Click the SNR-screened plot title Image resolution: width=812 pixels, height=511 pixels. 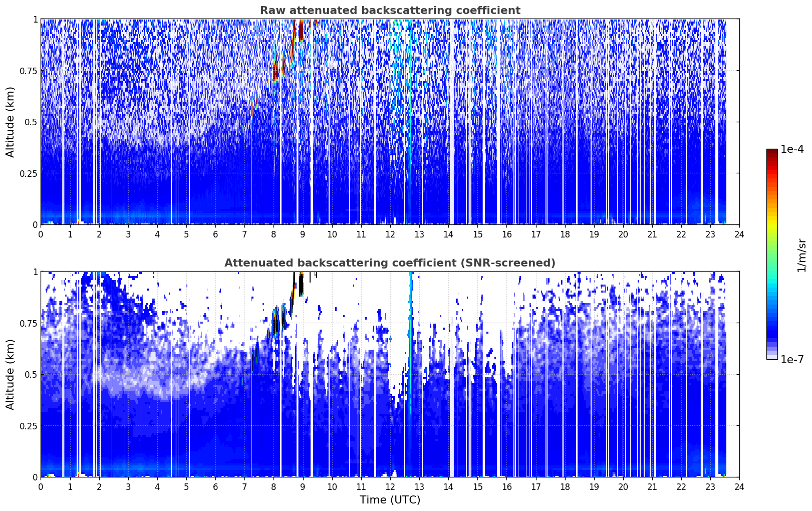click(390, 263)
